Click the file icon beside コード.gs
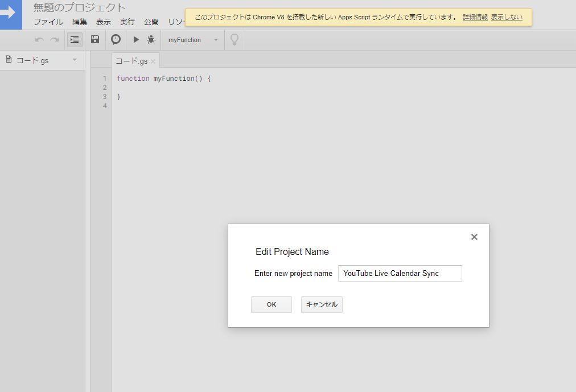This screenshot has width=576, height=392. click(x=9, y=60)
